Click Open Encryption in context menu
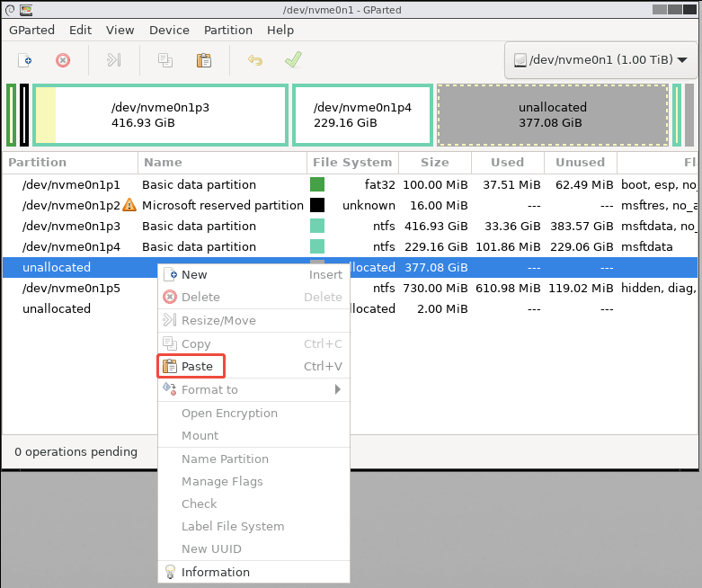Screen dimensions: 702x588 [x=253, y=413]
